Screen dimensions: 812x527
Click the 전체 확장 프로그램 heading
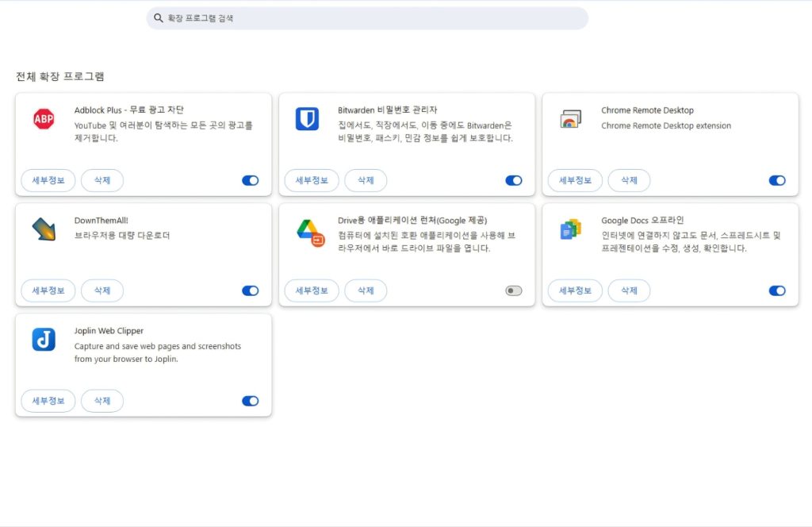pos(60,77)
